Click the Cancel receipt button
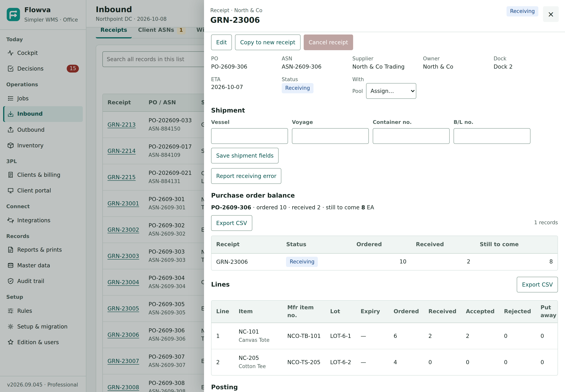The image size is (565, 392). pyautogui.click(x=328, y=42)
